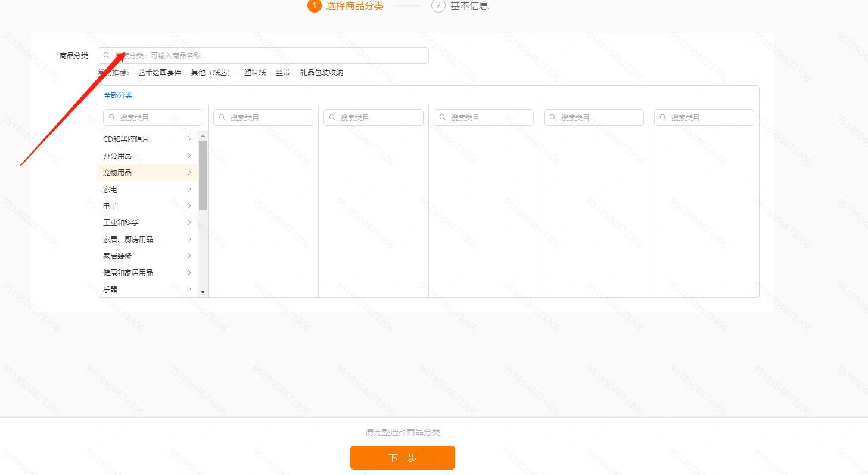Go to step 1 选择商品分类
Image resolution: width=868 pixels, height=475 pixels.
346,6
